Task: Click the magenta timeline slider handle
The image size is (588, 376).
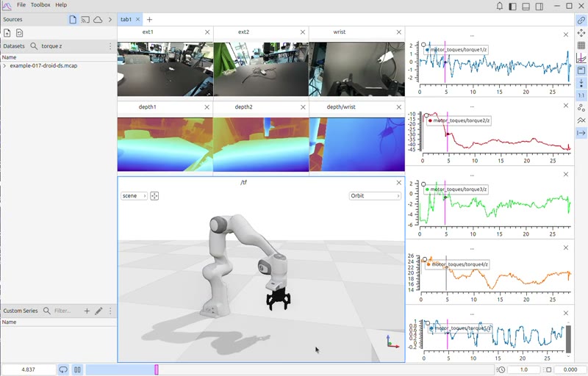Action: point(157,369)
